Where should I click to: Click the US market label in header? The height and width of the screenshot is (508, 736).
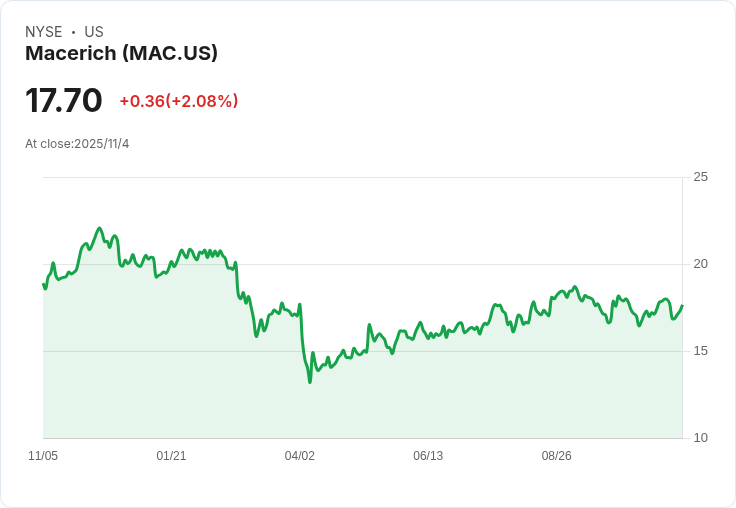pyautogui.click(x=94, y=32)
